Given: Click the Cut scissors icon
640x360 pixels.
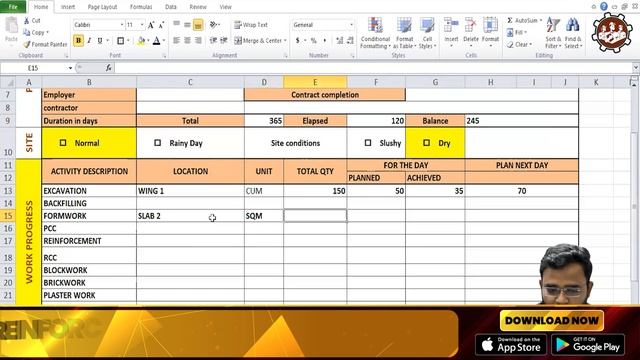Looking at the screenshot, I should [x=27, y=20].
